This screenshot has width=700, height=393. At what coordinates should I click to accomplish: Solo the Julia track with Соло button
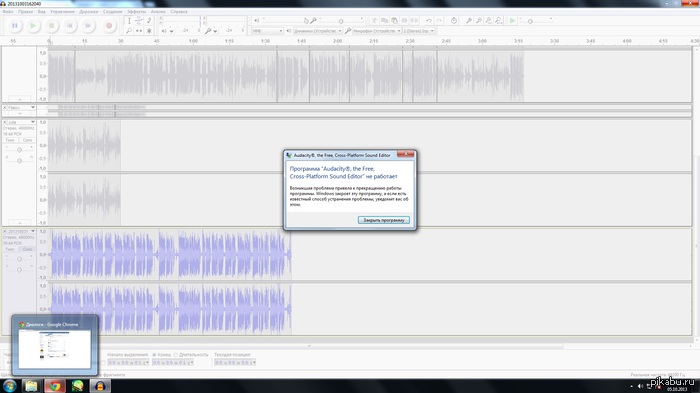27,140
